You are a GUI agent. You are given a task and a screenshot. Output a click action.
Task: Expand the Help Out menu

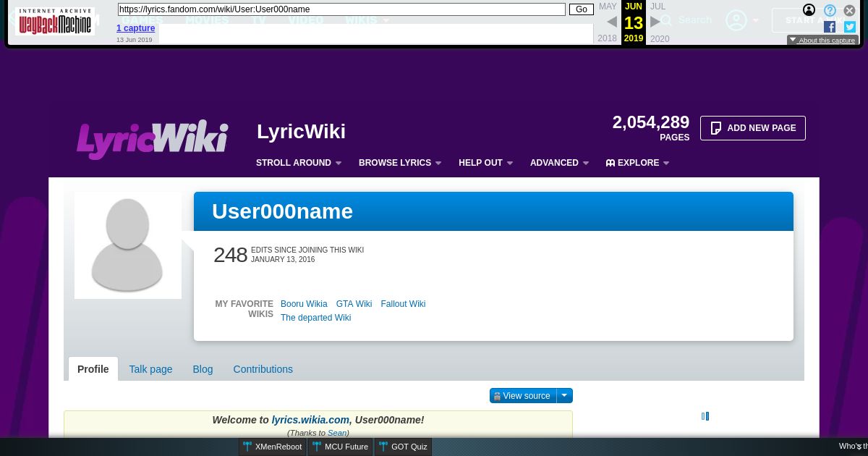(485, 163)
